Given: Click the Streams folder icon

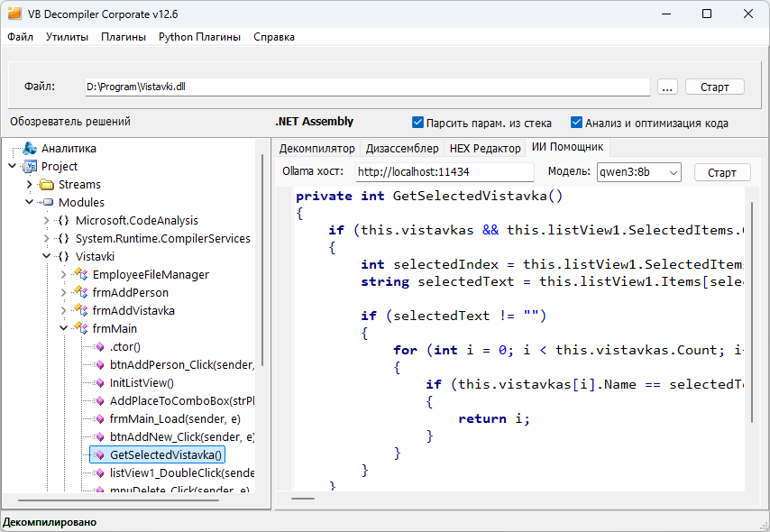Looking at the screenshot, I should [47, 184].
